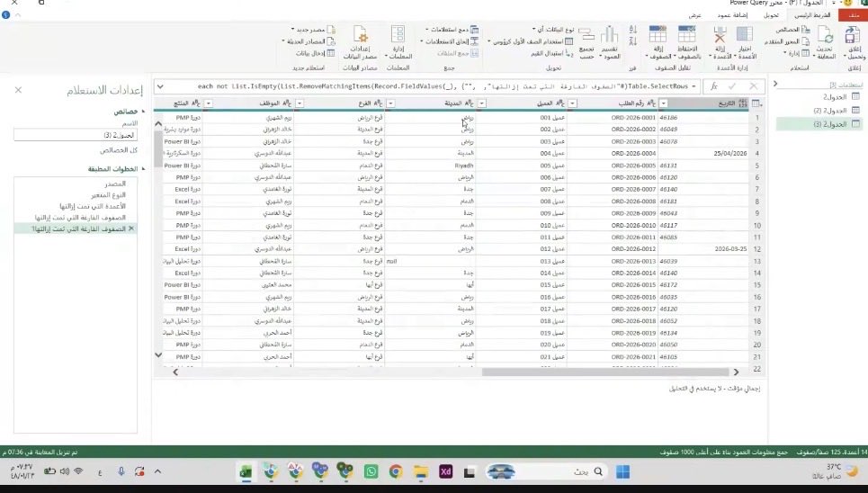Open the Manage (إدارة) query dropdown
Viewport: 868px width, 493px height.
point(797,54)
